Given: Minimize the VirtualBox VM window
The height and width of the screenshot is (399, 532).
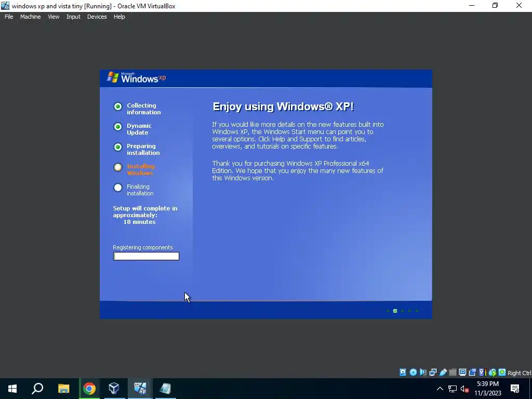Looking at the screenshot, I should [472, 5].
